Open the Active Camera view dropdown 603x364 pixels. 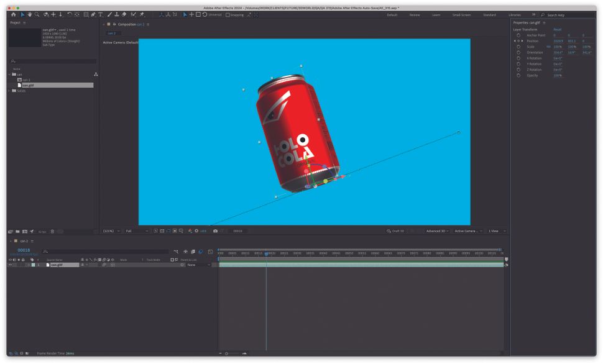468,230
